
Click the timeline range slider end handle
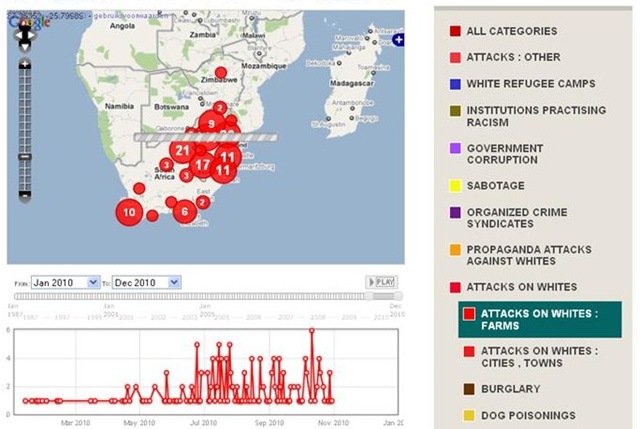coord(397,296)
